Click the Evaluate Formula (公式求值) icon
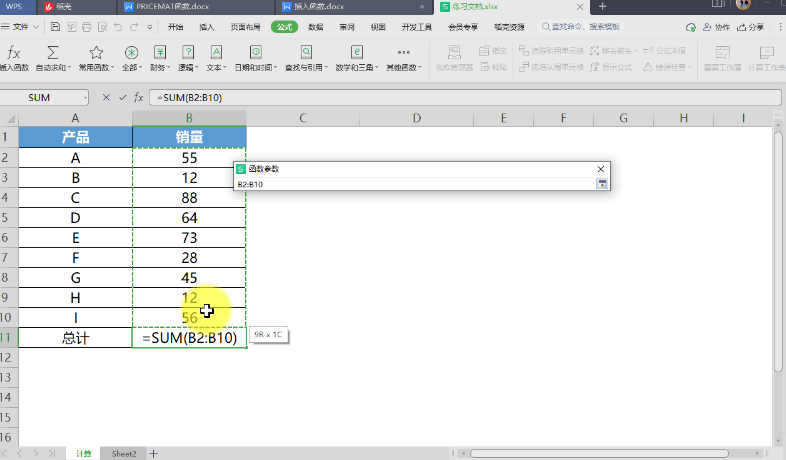Image resolution: width=786 pixels, height=460 pixels. coord(648,51)
